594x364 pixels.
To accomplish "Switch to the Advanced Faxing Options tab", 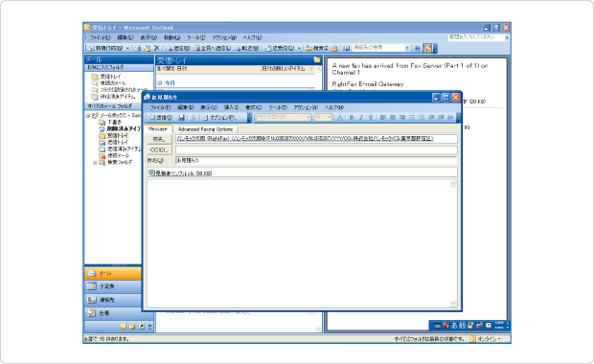I will tap(205, 128).
